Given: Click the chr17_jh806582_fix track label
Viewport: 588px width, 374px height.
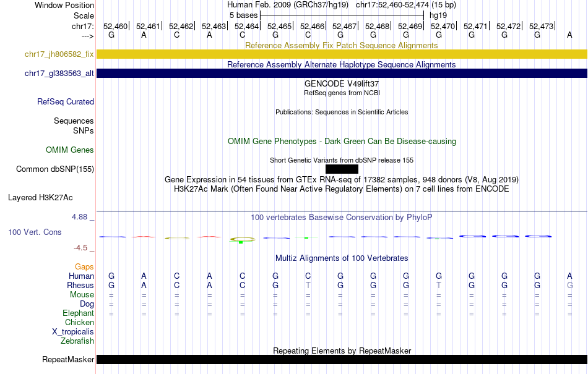Looking at the screenshot, I should pyautogui.click(x=59, y=54).
